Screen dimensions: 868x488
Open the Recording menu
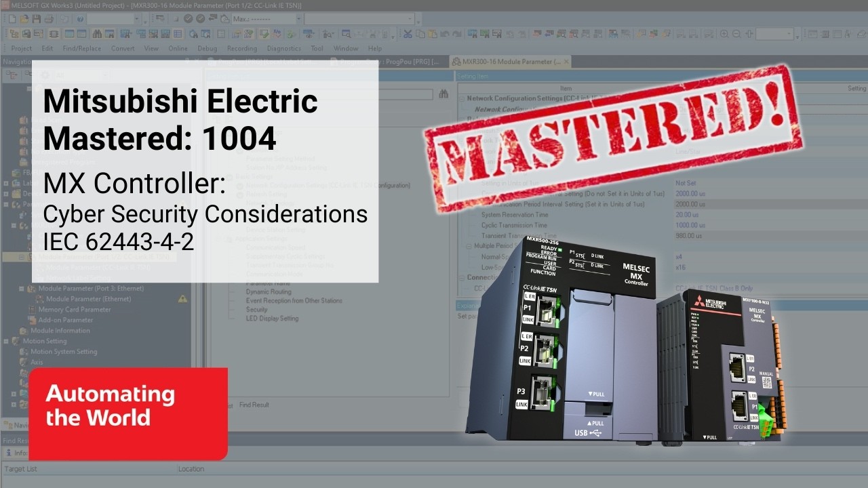(x=242, y=48)
